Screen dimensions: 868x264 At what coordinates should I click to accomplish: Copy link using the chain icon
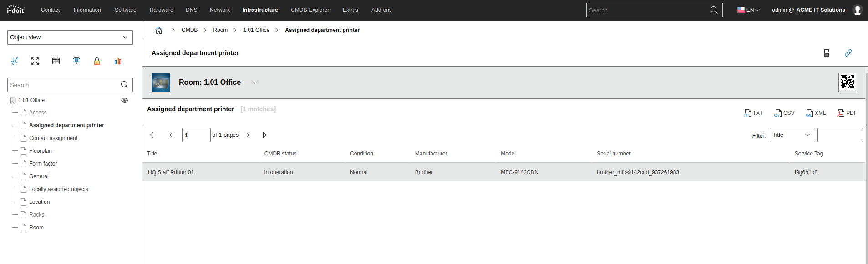(x=848, y=53)
